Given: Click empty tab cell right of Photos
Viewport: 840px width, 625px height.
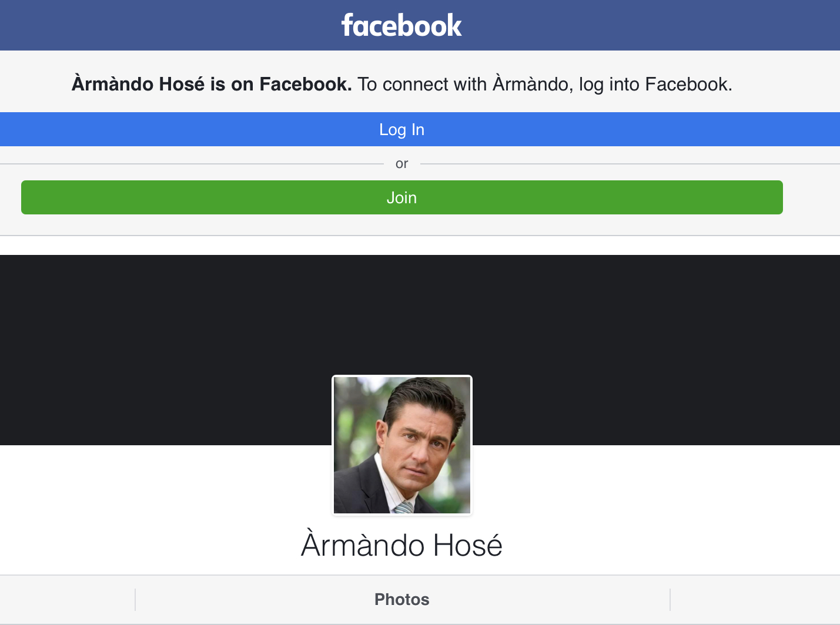Looking at the screenshot, I should click(x=755, y=599).
